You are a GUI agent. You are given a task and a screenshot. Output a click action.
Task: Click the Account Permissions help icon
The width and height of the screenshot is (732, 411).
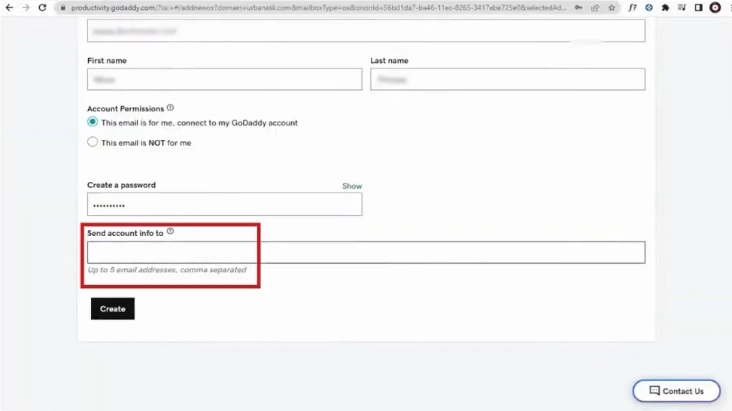(x=170, y=108)
